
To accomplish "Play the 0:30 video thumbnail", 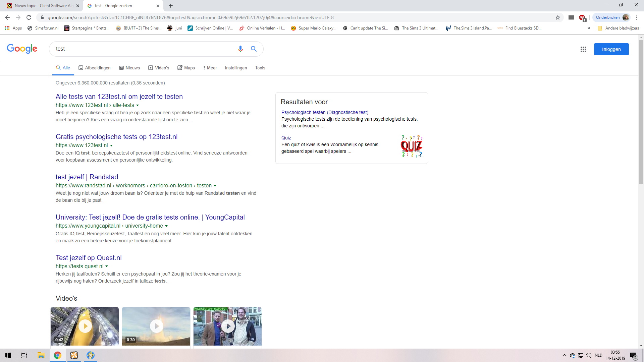I will pyautogui.click(x=156, y=326).
